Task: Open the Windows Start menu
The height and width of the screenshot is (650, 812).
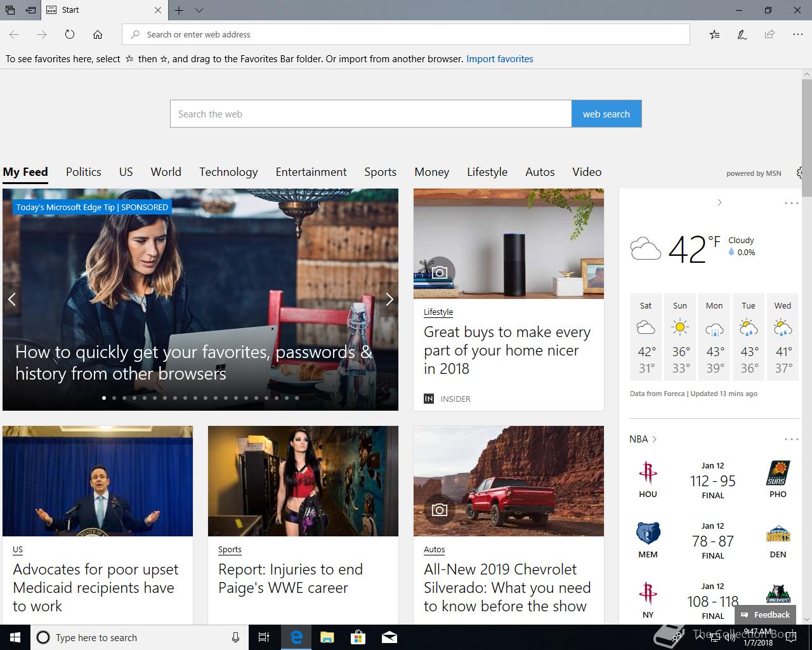Action: click(15, 637)
